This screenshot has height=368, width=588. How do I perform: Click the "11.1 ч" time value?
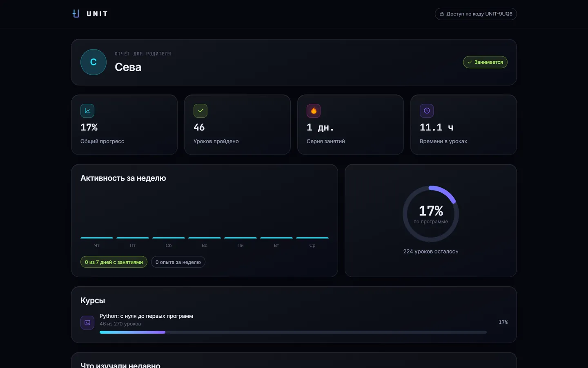coord(437,128)
